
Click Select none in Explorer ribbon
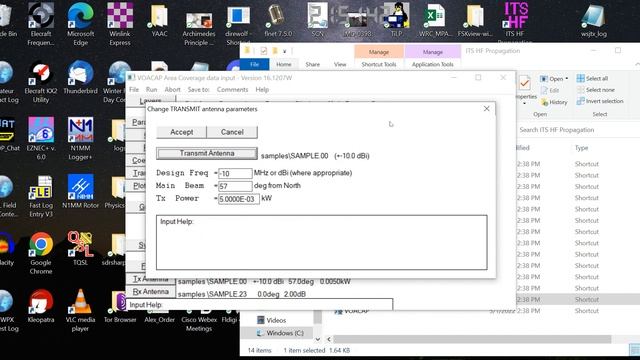tap(596, 90)
